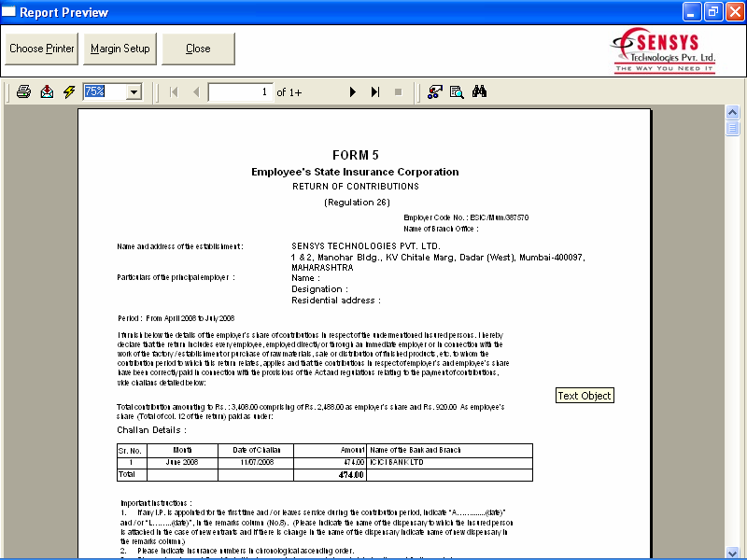Minimize the Report Preview window
The image size is (747, 560).
[691, 12]
